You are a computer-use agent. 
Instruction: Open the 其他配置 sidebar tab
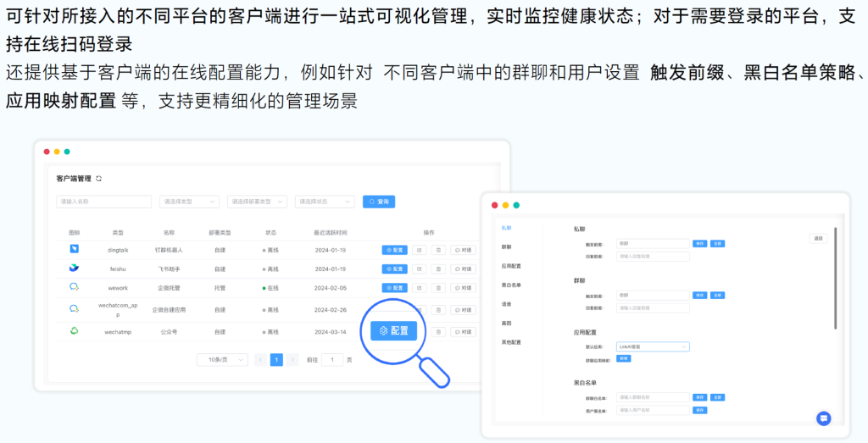click(510, 342)
